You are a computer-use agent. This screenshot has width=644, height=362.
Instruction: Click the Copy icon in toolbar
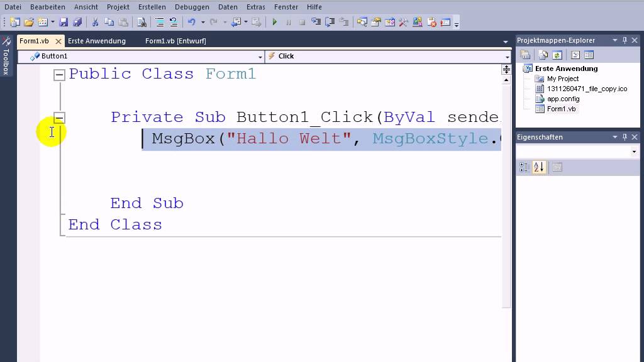click(x=109, y=22)
